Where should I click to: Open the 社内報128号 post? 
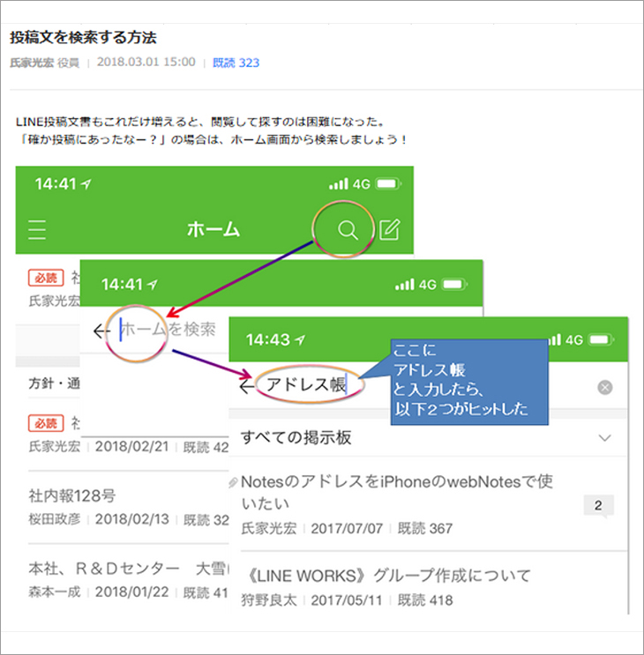click(72, 495)
